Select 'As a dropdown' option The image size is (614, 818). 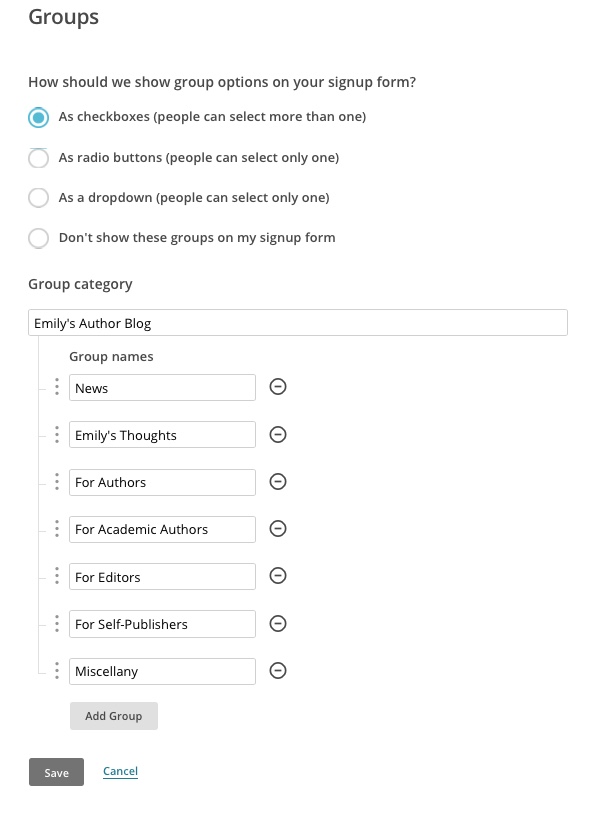38,198
